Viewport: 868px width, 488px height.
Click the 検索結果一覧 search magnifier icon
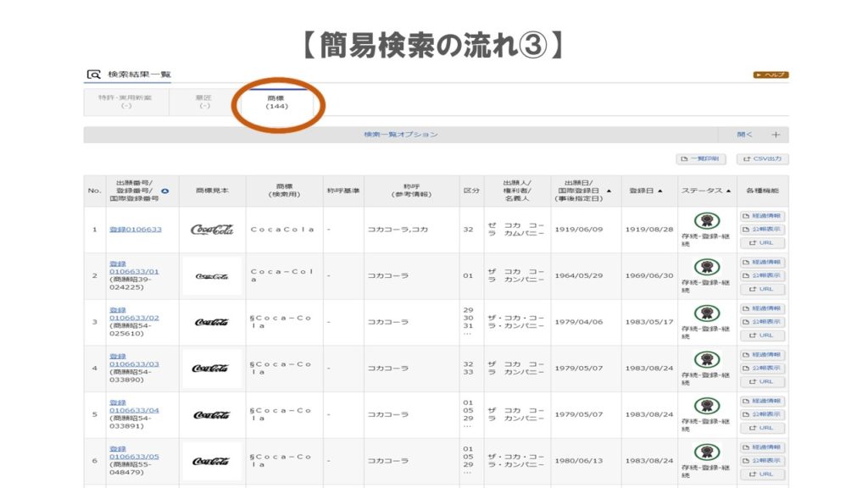[x=94, y=75]
